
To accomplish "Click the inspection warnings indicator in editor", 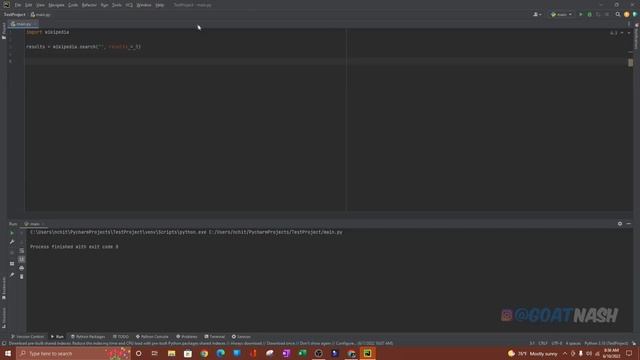I will (x=614, y=33).
